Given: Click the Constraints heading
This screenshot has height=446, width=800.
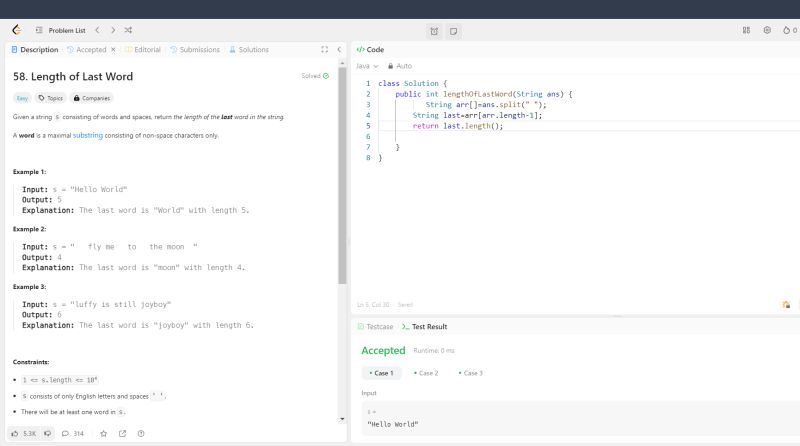Looking at the screenshot, I should (31, 362).
